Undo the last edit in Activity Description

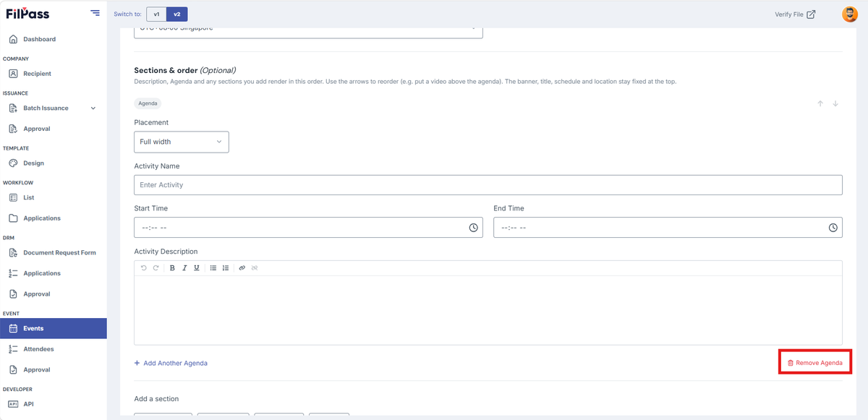click(x=144, y=268)
